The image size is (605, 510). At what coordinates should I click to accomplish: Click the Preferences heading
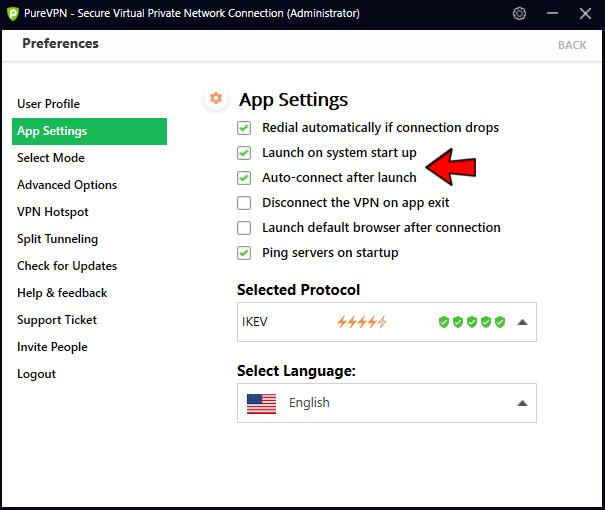[x=61, y=44]
